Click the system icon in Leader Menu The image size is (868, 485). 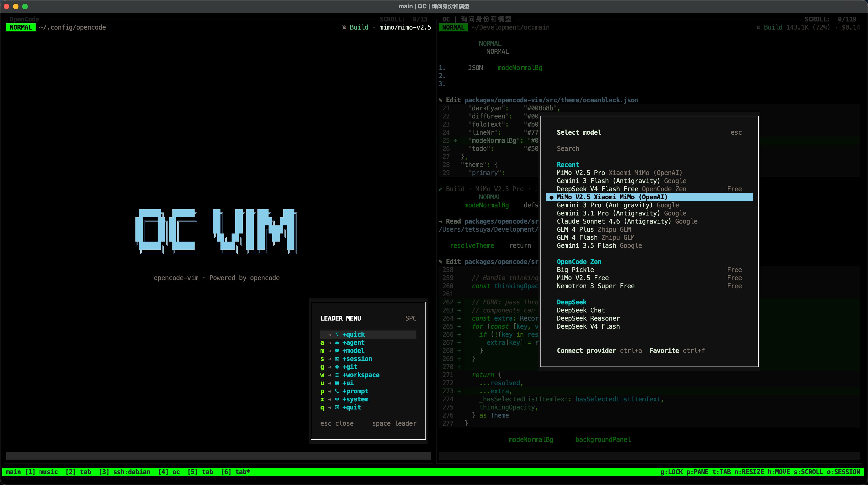pyautogui.click(x=337, y=399)
